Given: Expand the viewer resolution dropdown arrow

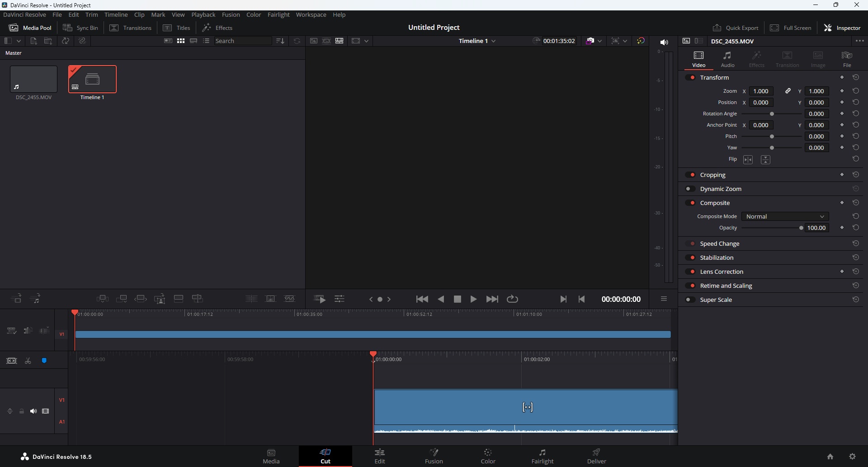Looking at the screenshot, I should pyautogui.click(x=366, y=41).
